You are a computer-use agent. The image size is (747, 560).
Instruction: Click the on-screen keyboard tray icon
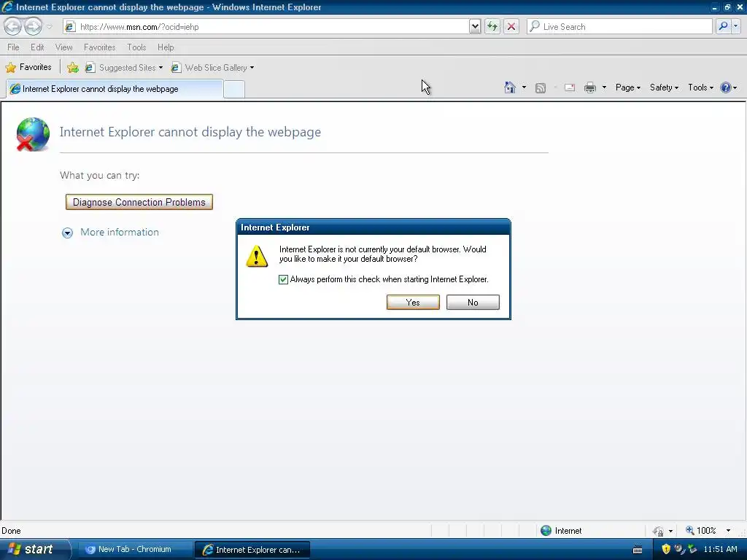[638, 550]
